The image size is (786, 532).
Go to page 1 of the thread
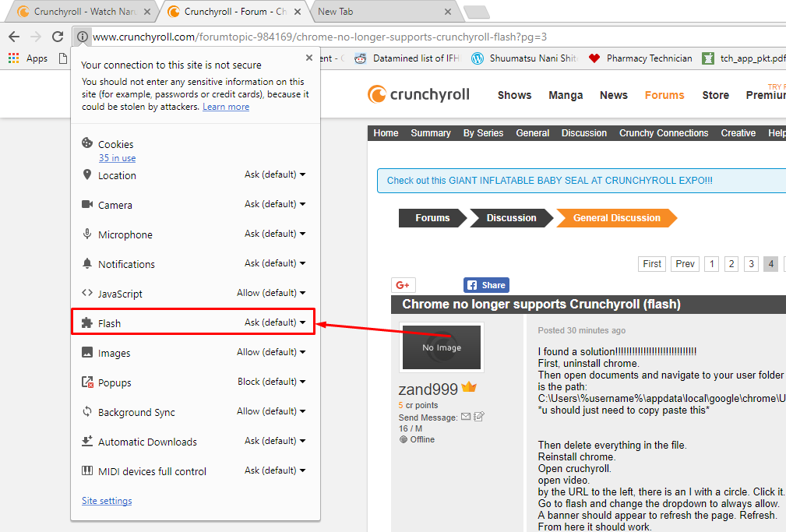tap(711, 264)
